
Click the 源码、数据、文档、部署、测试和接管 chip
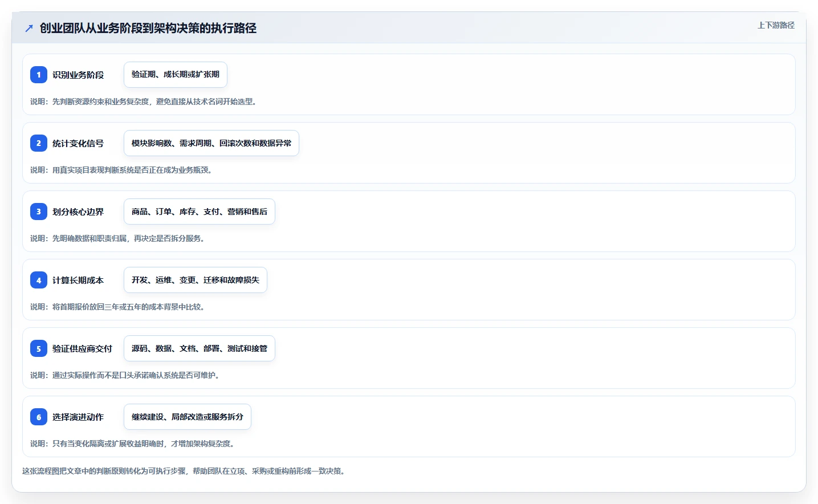(x=200, y=348)
